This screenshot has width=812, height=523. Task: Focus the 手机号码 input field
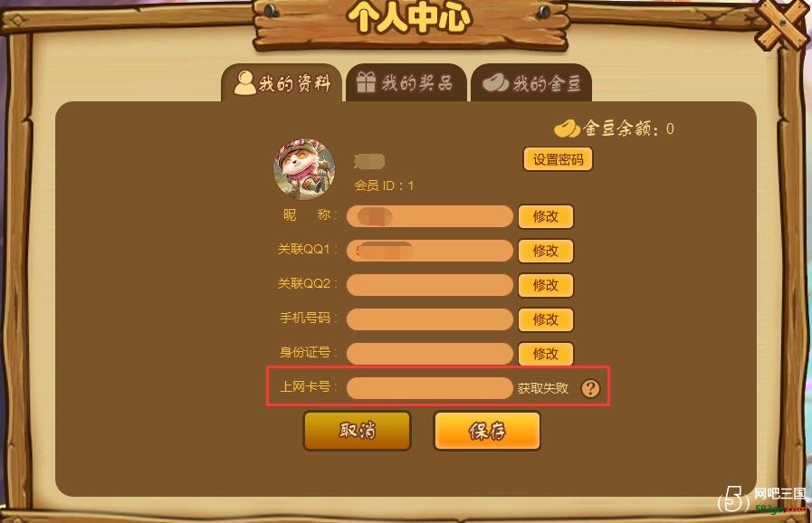[x=429, y=319]
